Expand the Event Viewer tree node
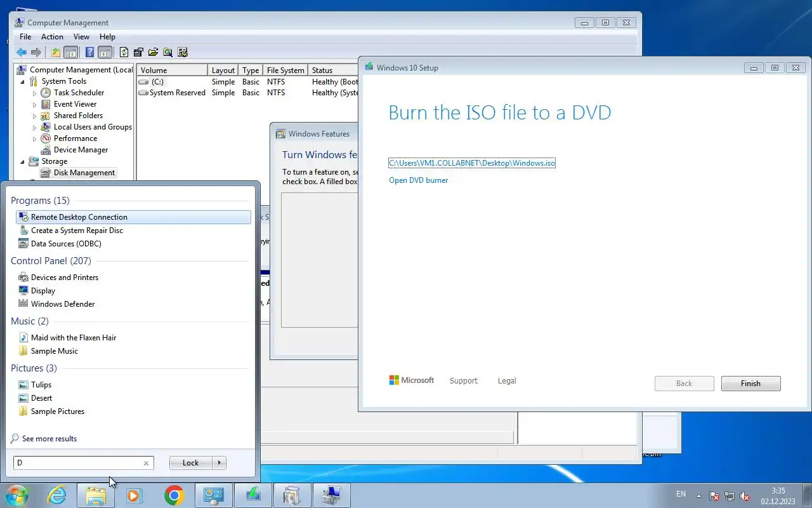 35,105
